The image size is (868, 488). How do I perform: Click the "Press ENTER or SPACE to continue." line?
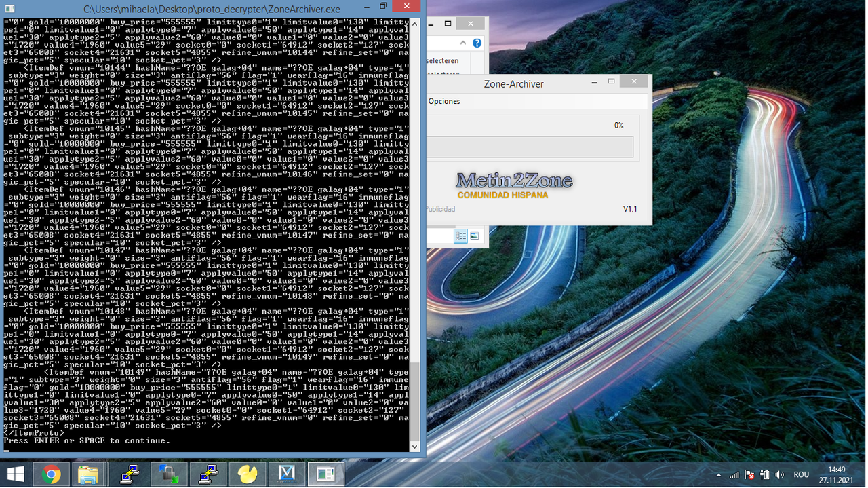click(87, 440)
